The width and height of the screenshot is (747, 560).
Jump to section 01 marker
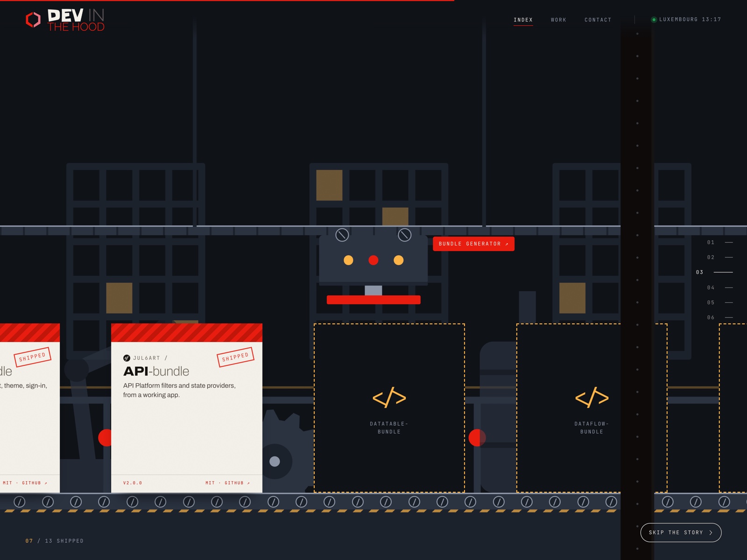pos(719,242)
